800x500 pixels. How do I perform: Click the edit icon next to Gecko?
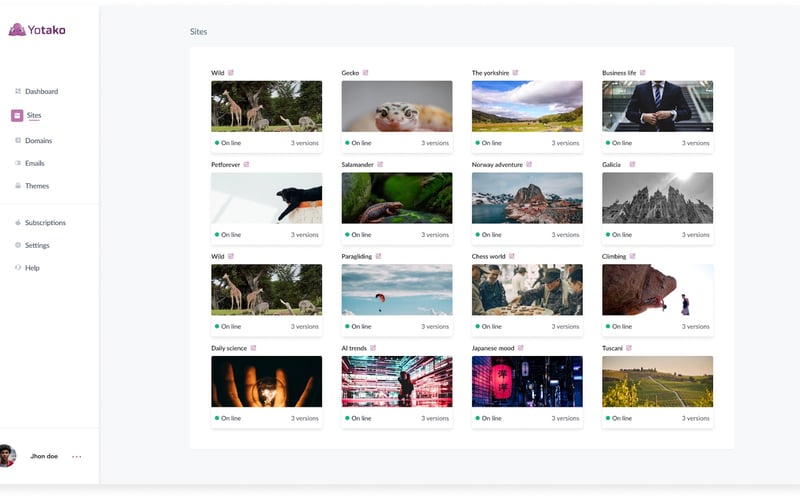(x=365, y=72)
